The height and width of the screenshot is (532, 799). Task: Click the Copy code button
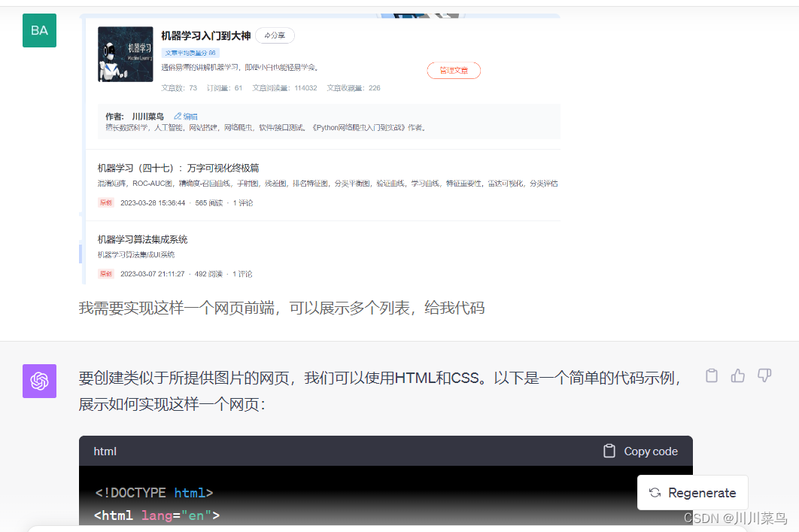click(x=640, y=451)
